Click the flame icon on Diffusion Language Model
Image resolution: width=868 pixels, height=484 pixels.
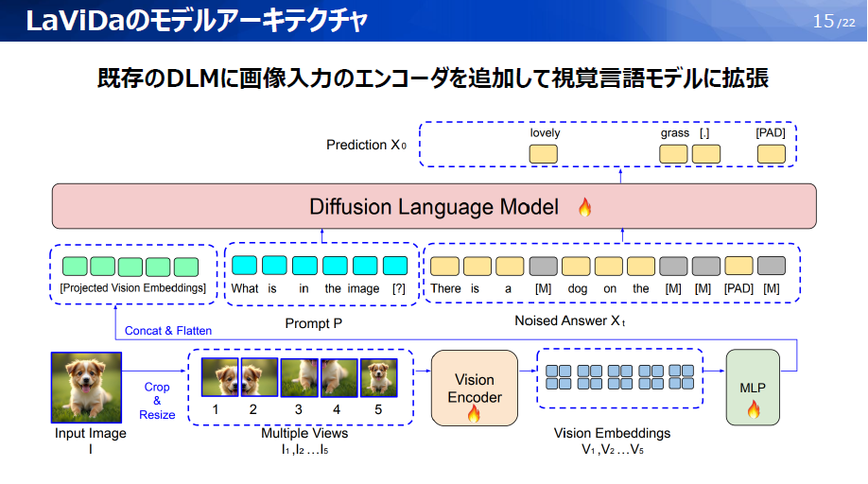tap(584, 207)
